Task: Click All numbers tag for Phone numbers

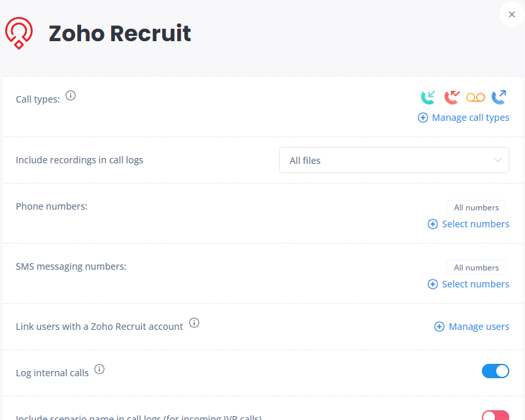Action: click(476, 207)
